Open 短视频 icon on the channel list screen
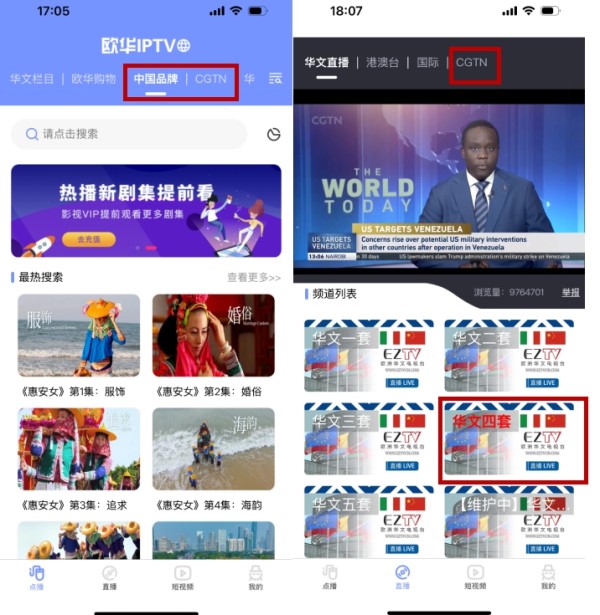The height and width of the screenshot is (615, 600). tap(475, 578)
